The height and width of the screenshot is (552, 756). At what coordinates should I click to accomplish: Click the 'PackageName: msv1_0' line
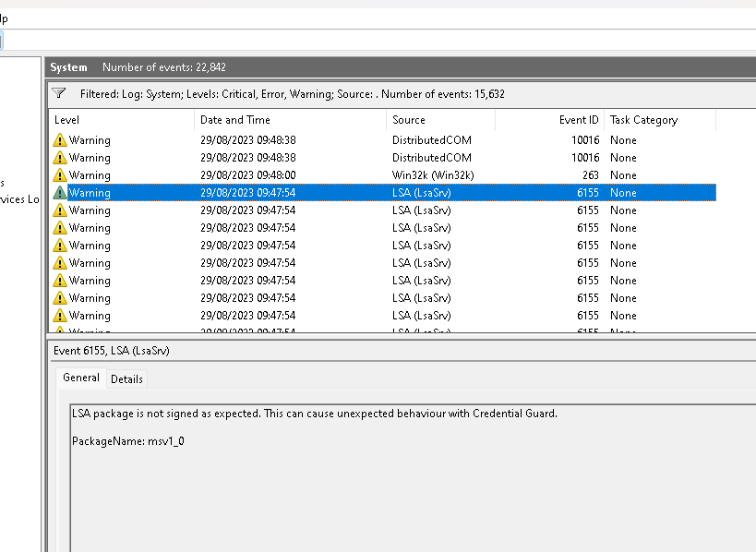(127, 441)
